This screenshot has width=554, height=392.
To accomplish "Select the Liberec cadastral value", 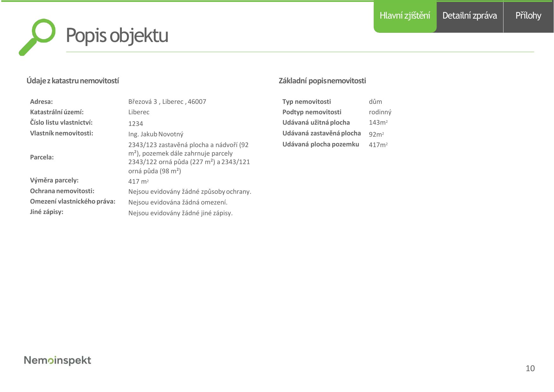I will [x=139, y=112].
